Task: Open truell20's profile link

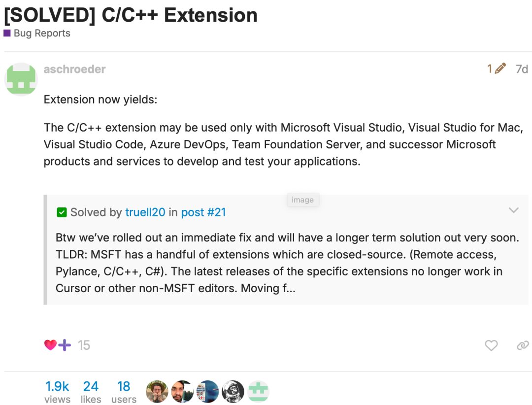Action: 145,212
